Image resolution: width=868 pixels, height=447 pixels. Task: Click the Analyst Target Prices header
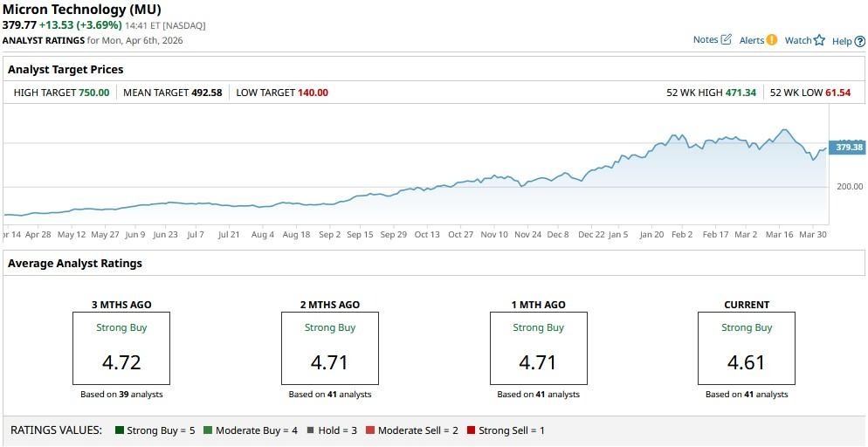coord(65,70)
